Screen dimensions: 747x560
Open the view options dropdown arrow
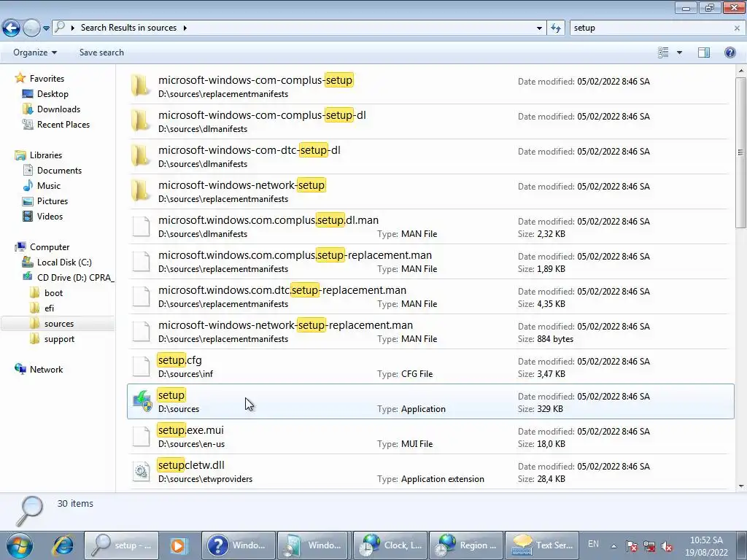pos(679,52)
